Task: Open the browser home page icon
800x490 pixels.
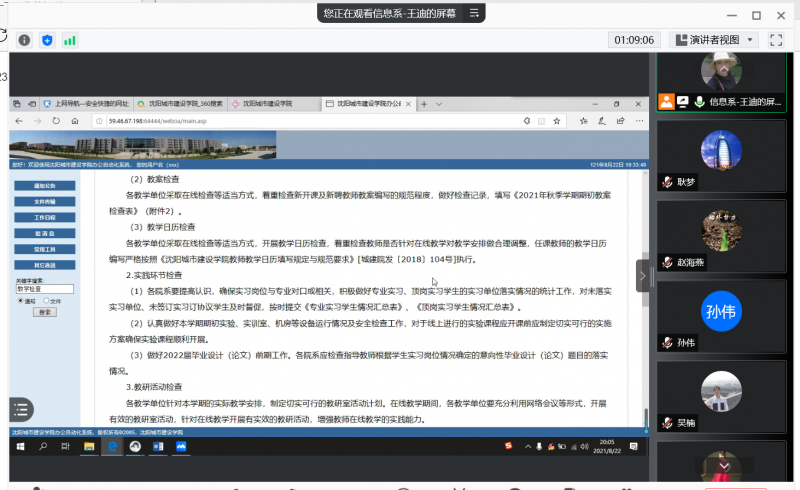Action: (75, 121)
